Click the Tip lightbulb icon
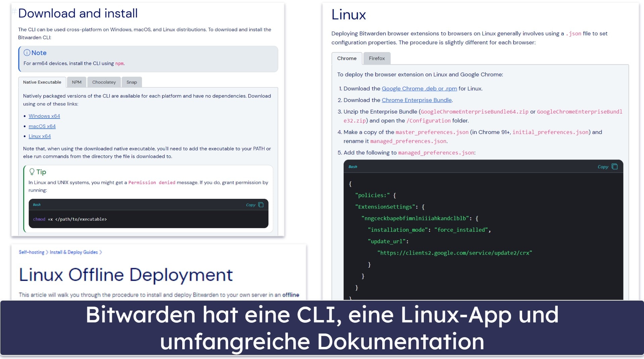 (32, 172)
